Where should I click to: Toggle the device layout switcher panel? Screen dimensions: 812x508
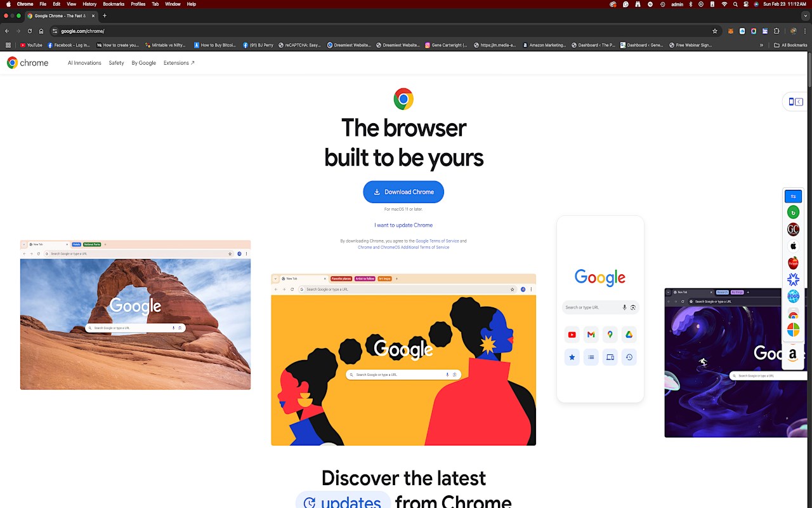[796, 102]
